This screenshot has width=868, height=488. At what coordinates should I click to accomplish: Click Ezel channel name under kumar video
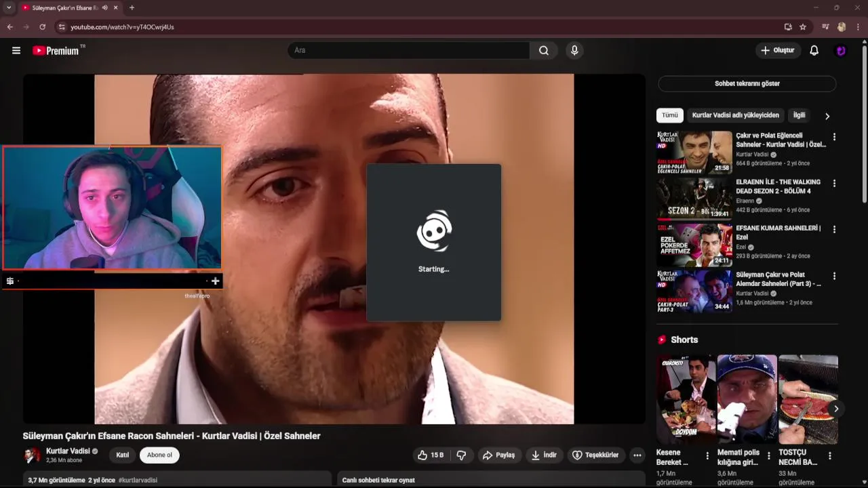[741, 247]
